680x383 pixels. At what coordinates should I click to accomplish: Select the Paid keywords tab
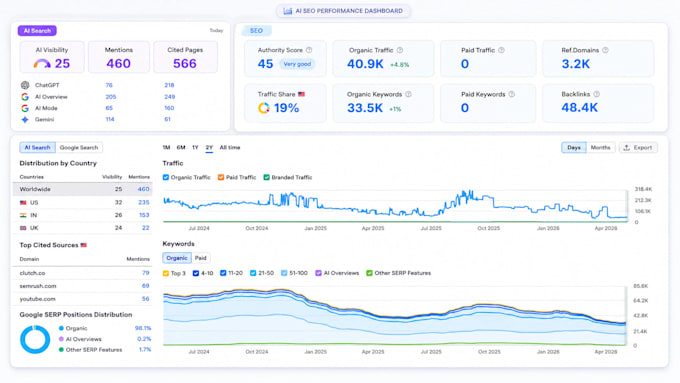point(200,258)
